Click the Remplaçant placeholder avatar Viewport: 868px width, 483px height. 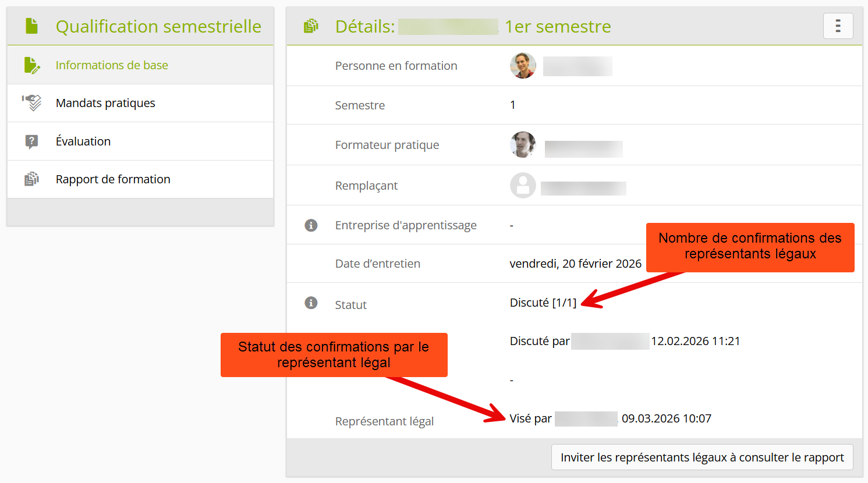click(x=523, y=186)
